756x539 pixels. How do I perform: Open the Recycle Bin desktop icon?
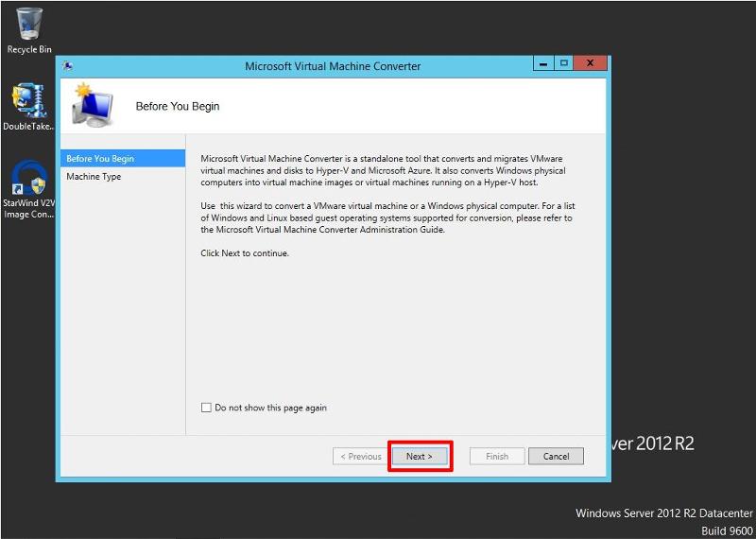29,29
